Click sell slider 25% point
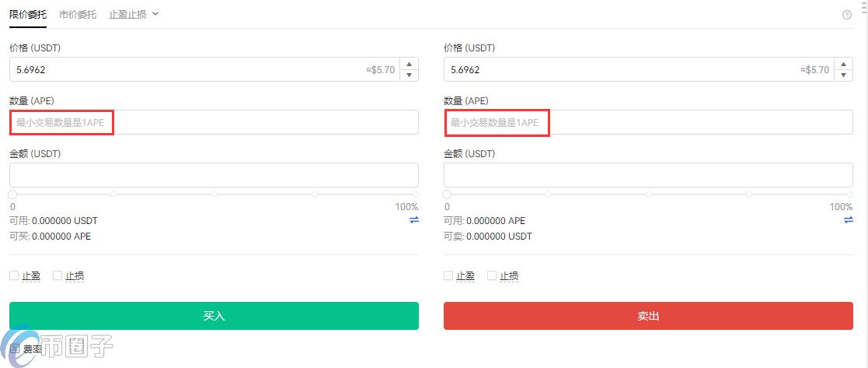The height and width of the screenshot is (368, 868). [x=548, y=195]
